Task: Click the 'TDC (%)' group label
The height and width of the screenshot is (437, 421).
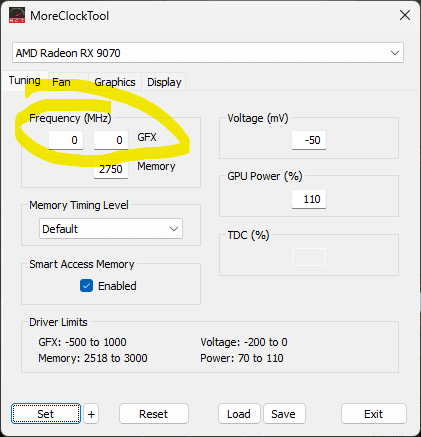Action: coord(248,235)
